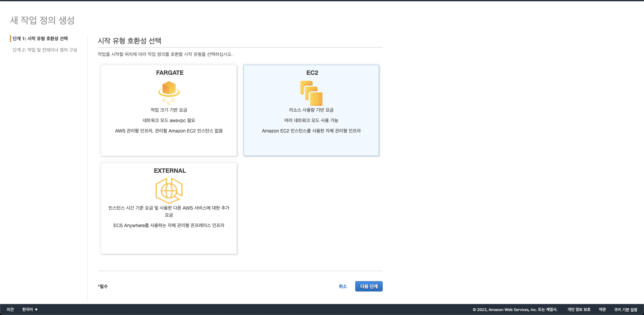
Task: Open the 개인 정보 보호 link
Action: coord(579,310)
